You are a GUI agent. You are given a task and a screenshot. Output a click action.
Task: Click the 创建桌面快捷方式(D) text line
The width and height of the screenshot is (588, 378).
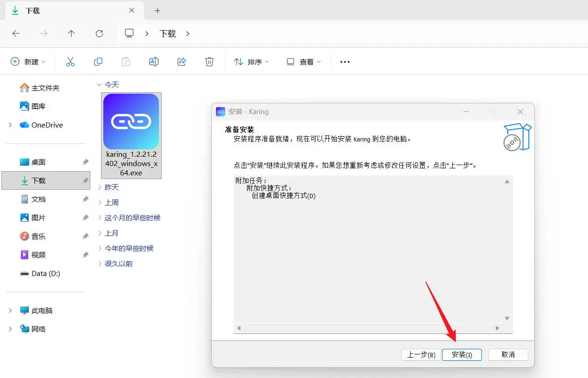pos(284,196)
